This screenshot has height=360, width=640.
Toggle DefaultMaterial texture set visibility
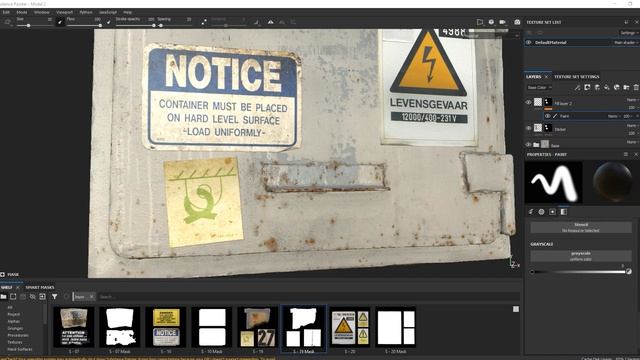pyautogui.click(x=529, y=42)
